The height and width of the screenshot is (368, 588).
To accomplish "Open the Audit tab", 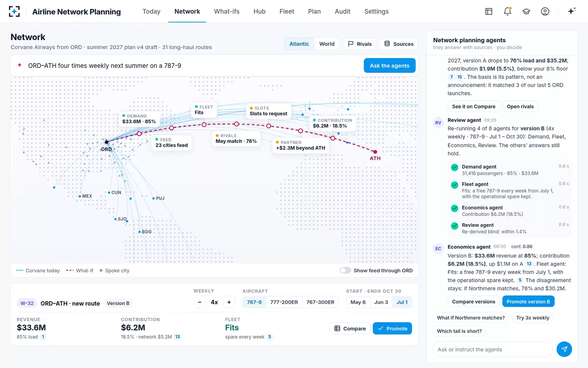I will click(343, 11).
